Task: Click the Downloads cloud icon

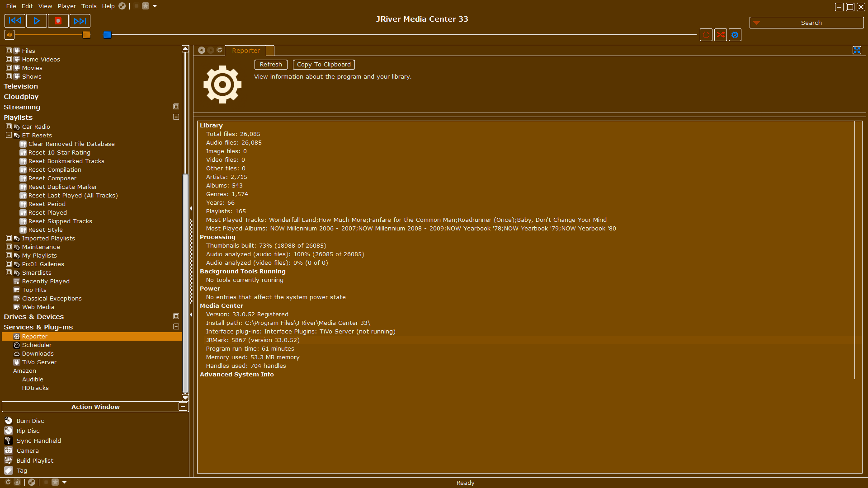Action: click(x=17, y=354)
